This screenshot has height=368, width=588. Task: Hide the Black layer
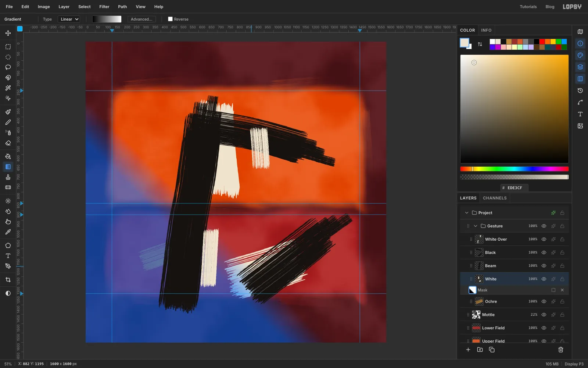point(544,252)
